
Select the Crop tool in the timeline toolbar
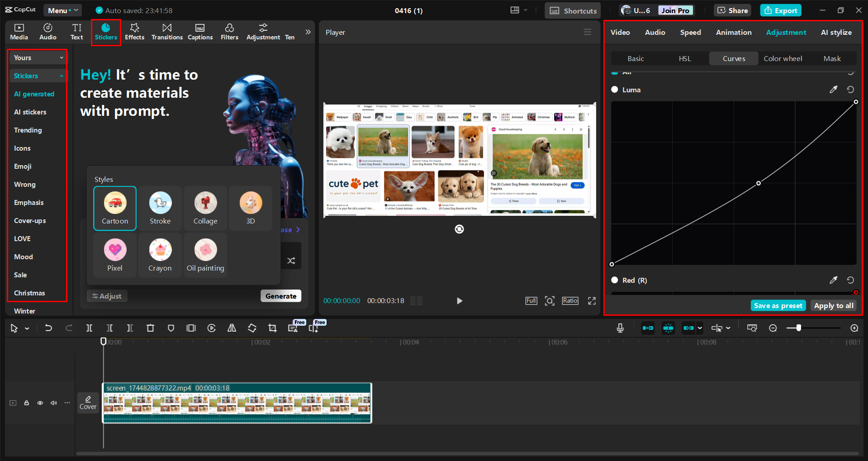(272, 328)
